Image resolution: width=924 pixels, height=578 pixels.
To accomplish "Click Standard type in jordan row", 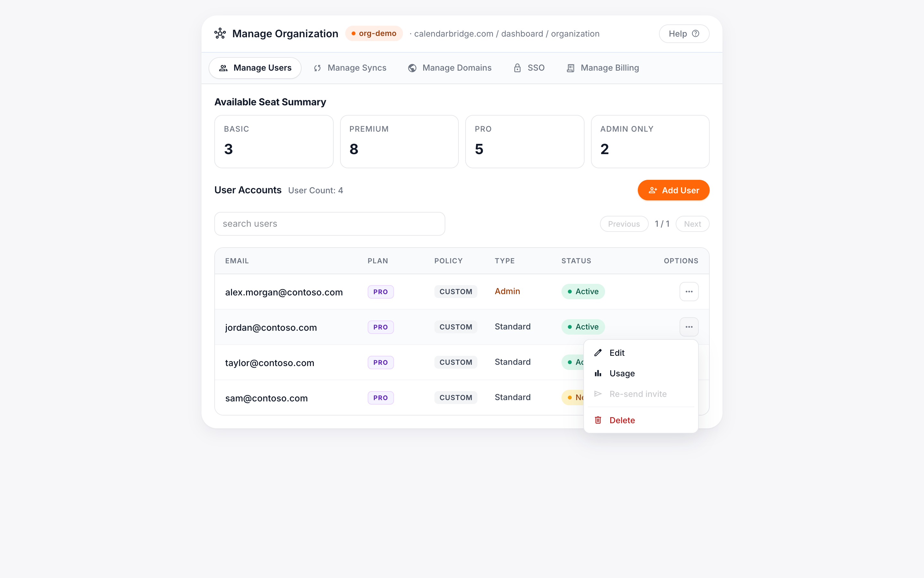I will click(512, 327).
